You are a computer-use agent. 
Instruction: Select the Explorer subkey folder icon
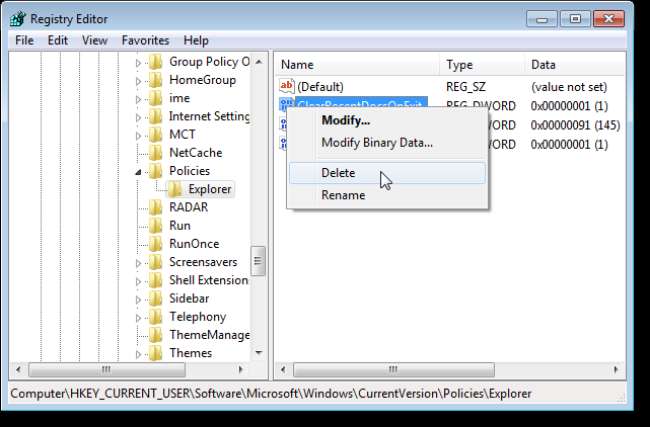[x=175, y=189]
